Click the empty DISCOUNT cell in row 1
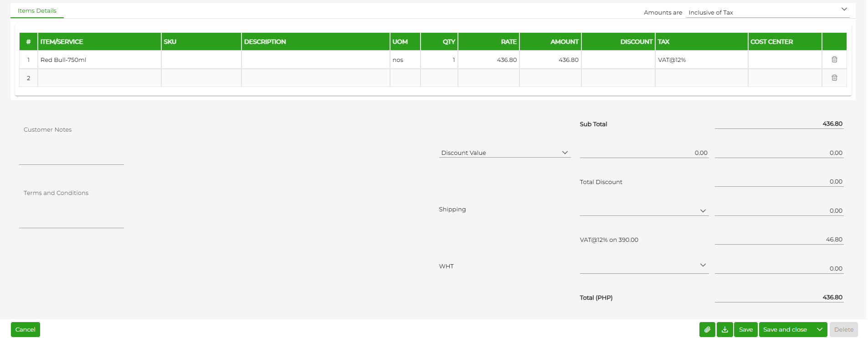 coord(618,60)
